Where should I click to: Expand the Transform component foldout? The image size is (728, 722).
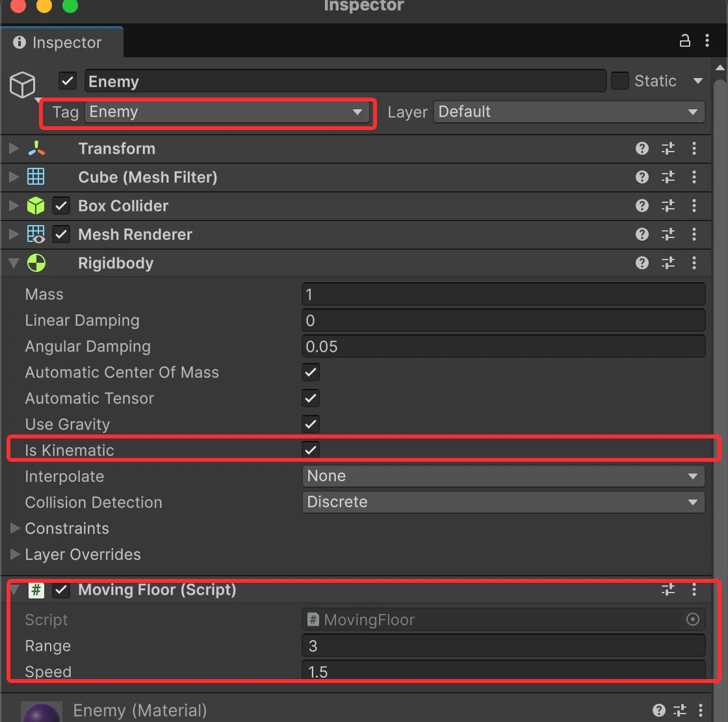pos(14,148)
